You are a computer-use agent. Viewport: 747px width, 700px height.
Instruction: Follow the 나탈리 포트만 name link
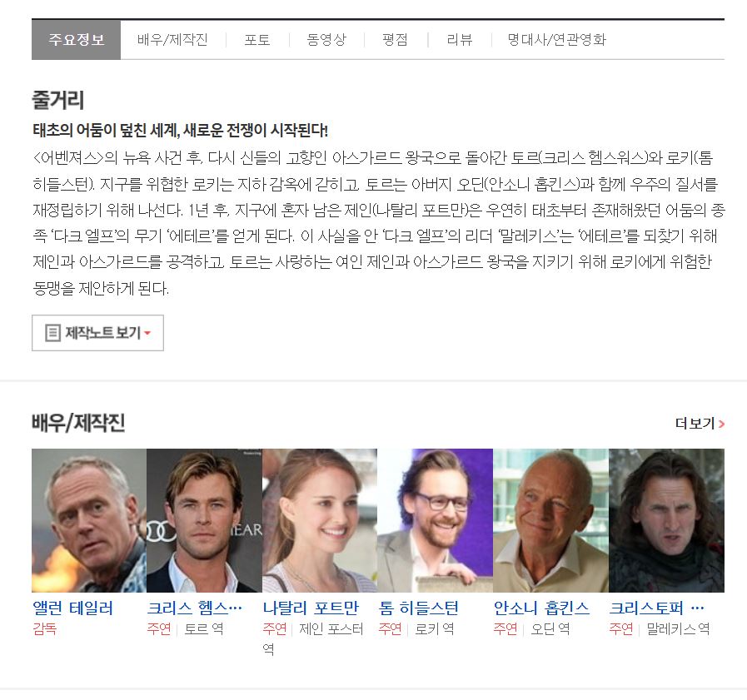pos(311,608)
